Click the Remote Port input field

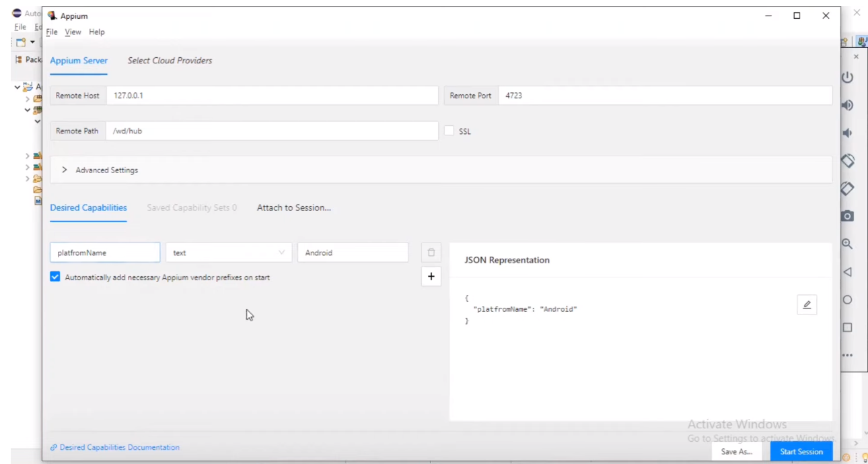[665, 96]
